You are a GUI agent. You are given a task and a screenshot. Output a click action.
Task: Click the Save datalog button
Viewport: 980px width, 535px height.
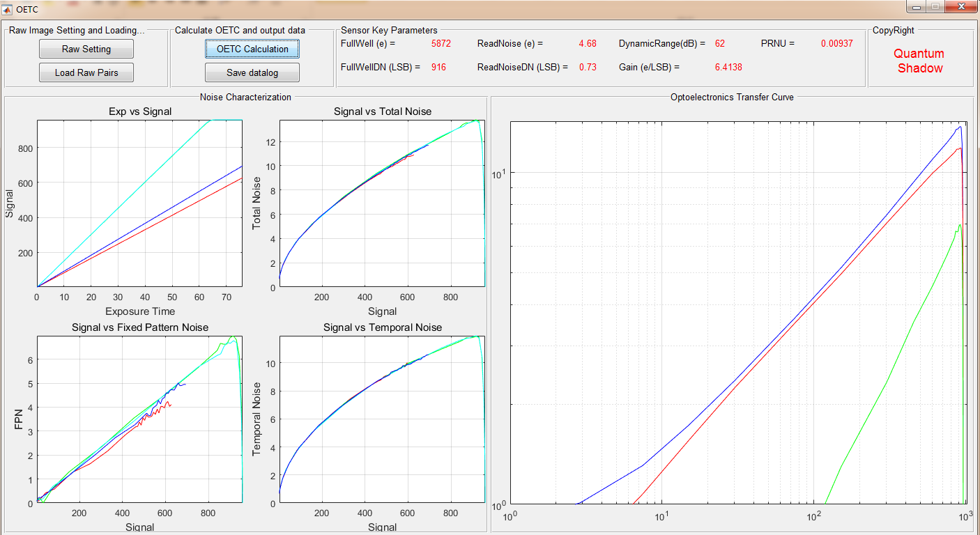click(x=252, y=72)
